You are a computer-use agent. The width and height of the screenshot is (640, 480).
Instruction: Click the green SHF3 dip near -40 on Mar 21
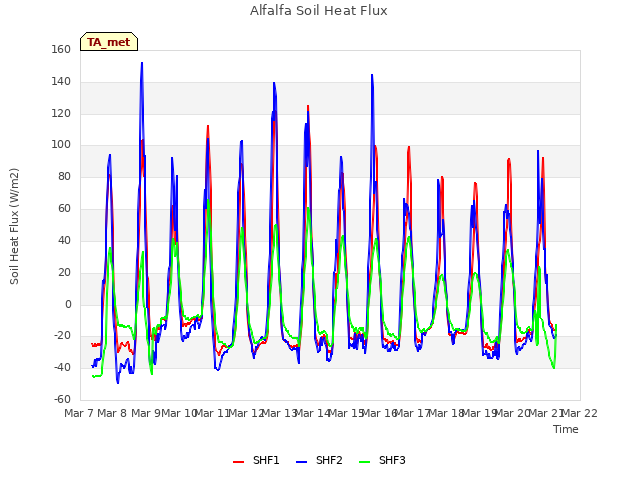554,368
